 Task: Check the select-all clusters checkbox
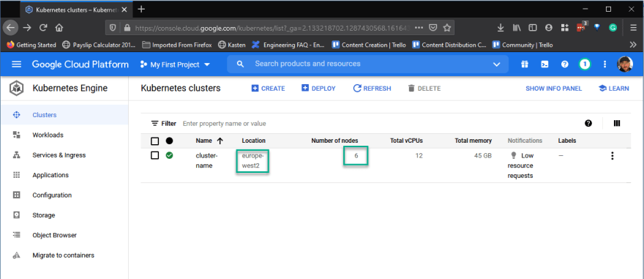[x=155, y=141]
